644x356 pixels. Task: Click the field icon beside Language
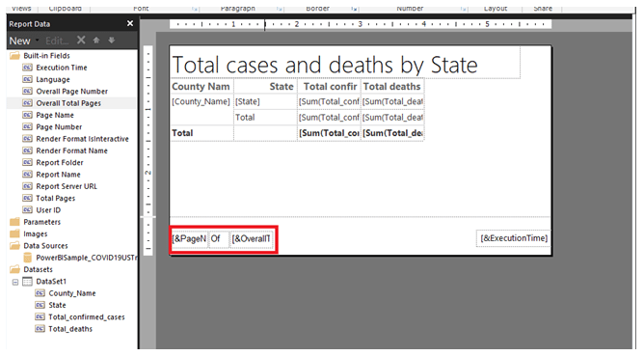click(28, 79)
